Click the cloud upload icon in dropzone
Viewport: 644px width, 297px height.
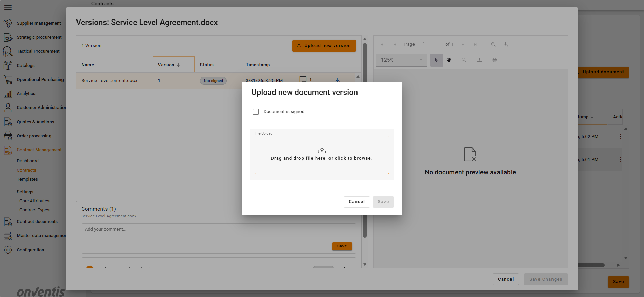point(322,151)
